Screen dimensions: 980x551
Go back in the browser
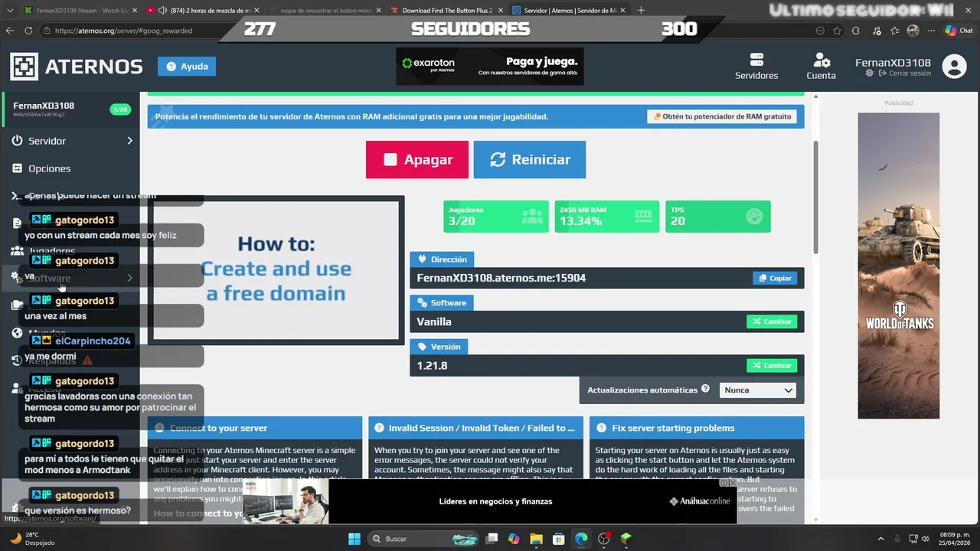[x=10, y=31]
